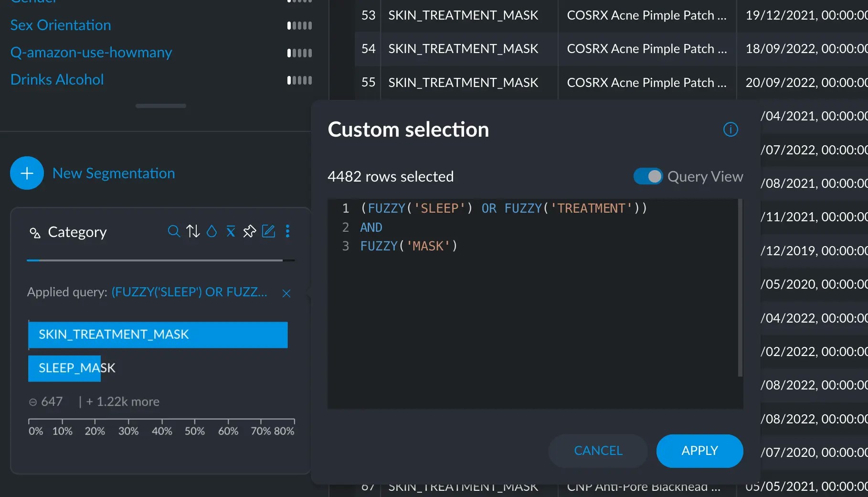Image resolution: width=868 pixels, height=497 pixels.
Task: Click date 20/09/2022 in row 55
Action: 806,83
